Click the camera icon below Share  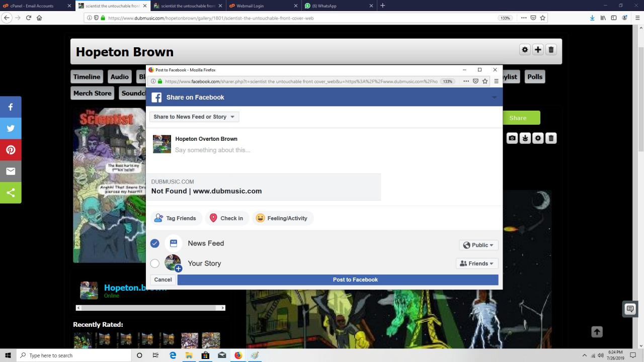click(x=512, y=138)
